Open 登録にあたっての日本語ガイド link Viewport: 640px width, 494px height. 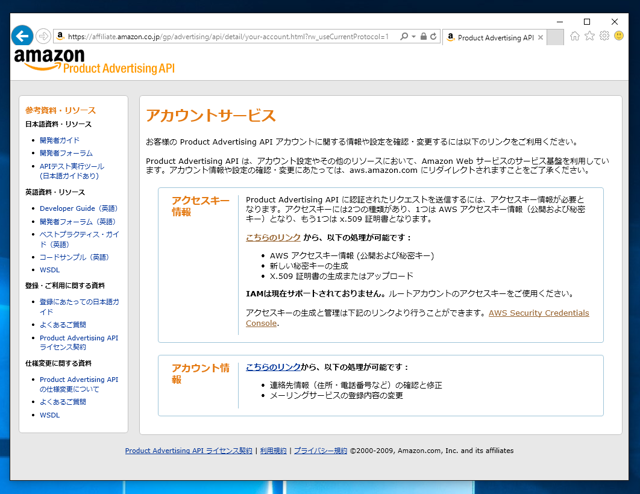tap(79, 307)
